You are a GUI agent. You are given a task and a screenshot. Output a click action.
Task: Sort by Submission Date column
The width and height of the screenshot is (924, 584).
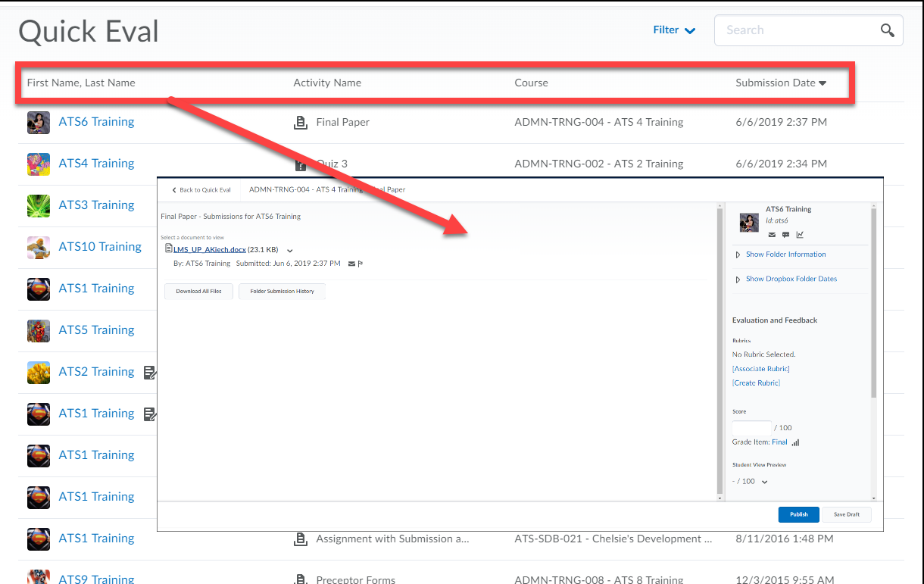click(x=780, y=83)
